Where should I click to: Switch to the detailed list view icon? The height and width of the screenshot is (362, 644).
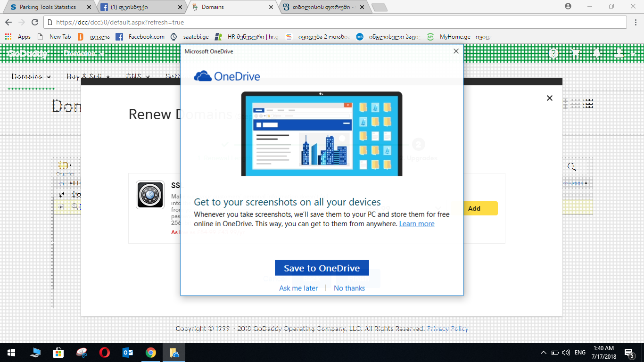588,104
